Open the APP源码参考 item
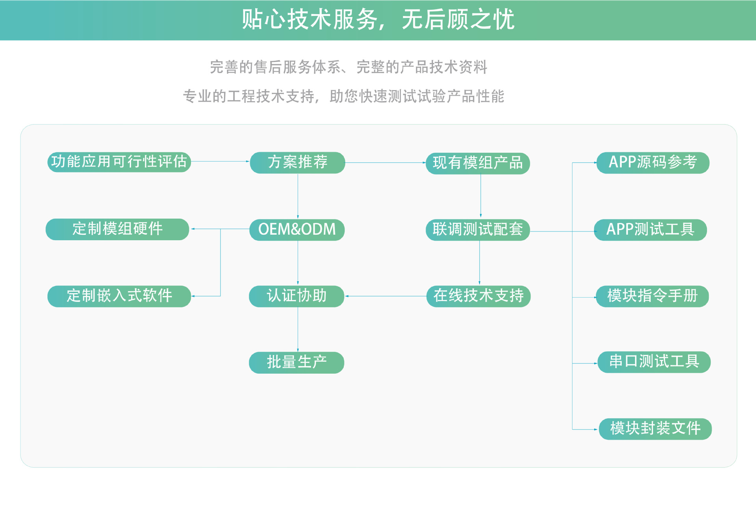 [652, 162]
